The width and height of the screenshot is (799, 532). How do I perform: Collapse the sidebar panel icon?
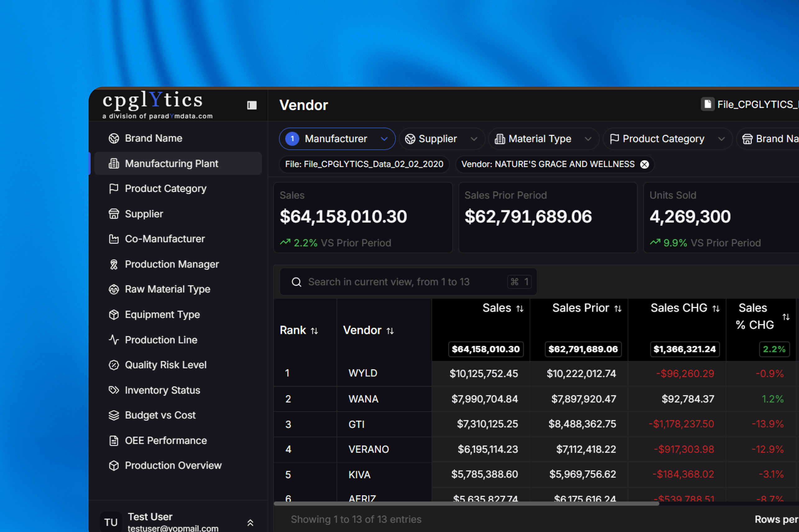coord(251,105)
